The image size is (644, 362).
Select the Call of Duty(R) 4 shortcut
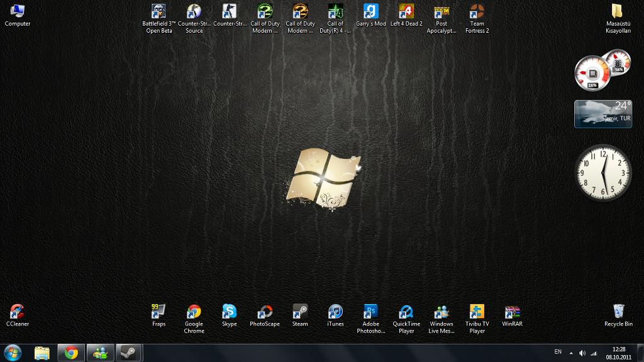[x=335, y=13]
